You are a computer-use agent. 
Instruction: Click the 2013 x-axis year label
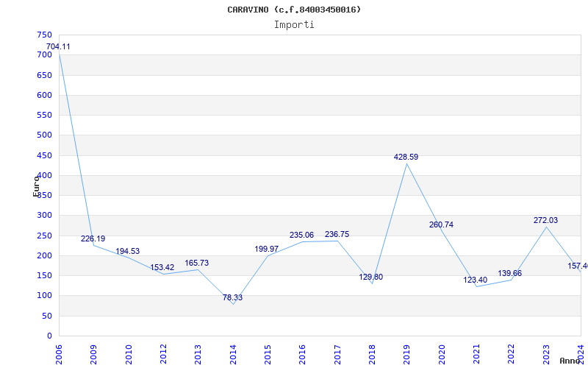tap(198, 355)
